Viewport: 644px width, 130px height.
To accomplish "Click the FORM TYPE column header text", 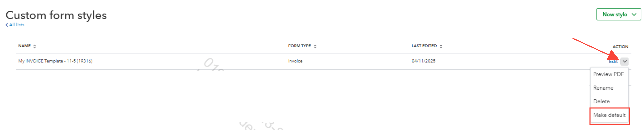I will click(x=299, y=46).
